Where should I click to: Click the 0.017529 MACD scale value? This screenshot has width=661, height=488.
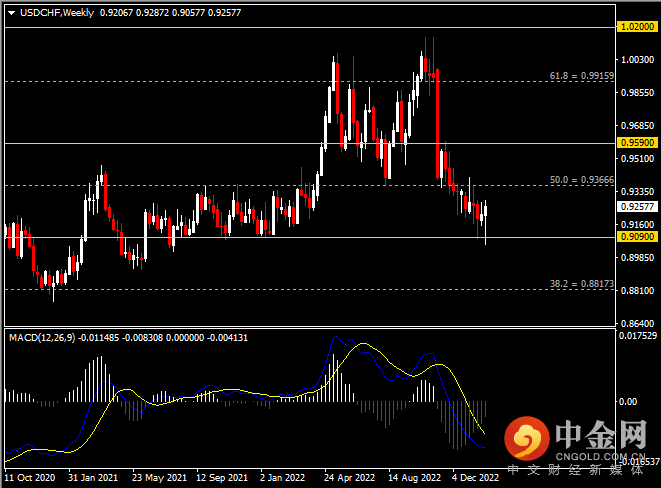(638, 336)
